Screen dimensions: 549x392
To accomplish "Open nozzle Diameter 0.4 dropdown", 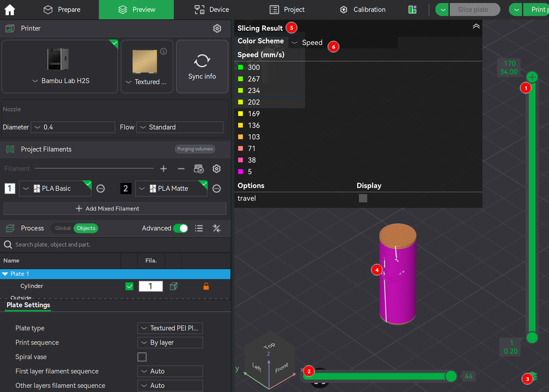I will click(x=73, y=127).
